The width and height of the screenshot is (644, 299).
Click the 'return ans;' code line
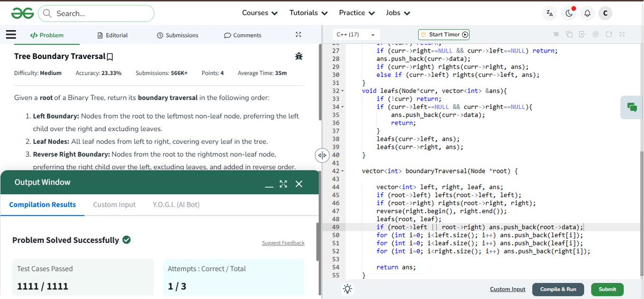396,267
